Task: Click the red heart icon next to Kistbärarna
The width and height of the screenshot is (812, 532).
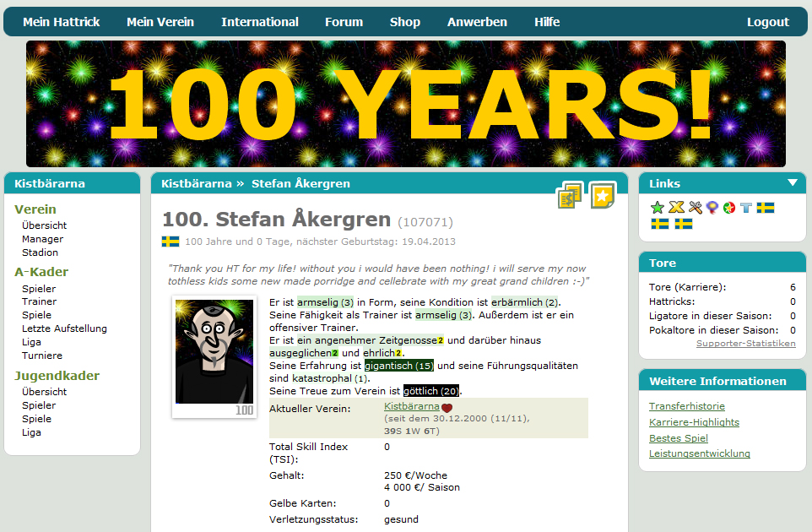Action: pyautogui.click(x=447, y=408)
